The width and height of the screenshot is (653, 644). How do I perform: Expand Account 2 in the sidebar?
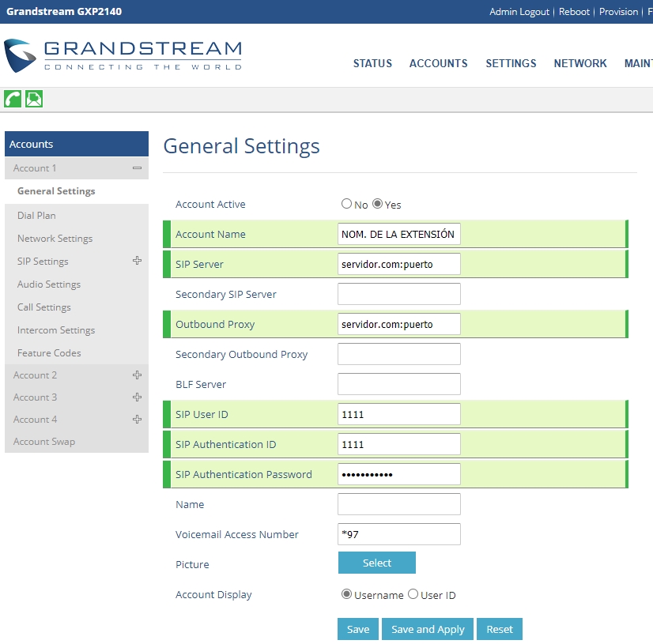(137, 375)
